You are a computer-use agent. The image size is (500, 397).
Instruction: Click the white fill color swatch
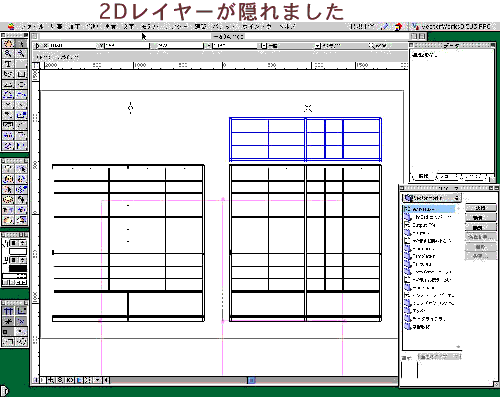(x=18, y=252)
